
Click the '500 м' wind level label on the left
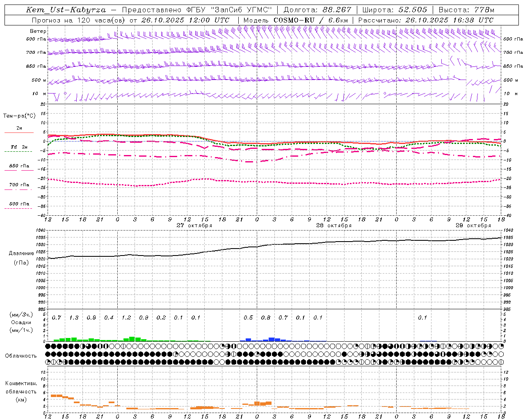39,80
